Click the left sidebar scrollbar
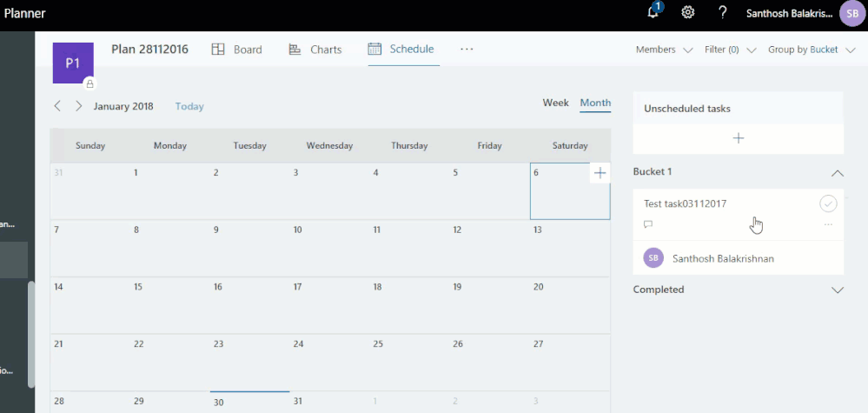Viewport: 868px width, 413px height. point(31,335)
